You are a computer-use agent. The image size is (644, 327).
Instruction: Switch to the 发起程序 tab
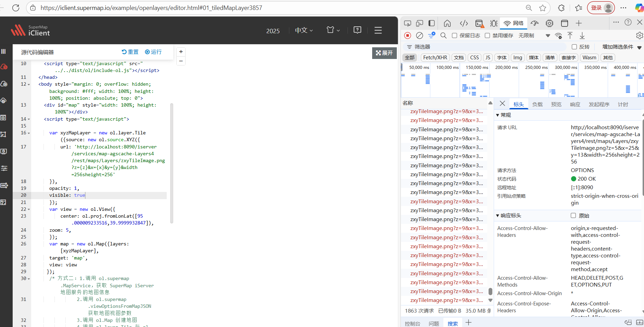[x=599, y=105]
